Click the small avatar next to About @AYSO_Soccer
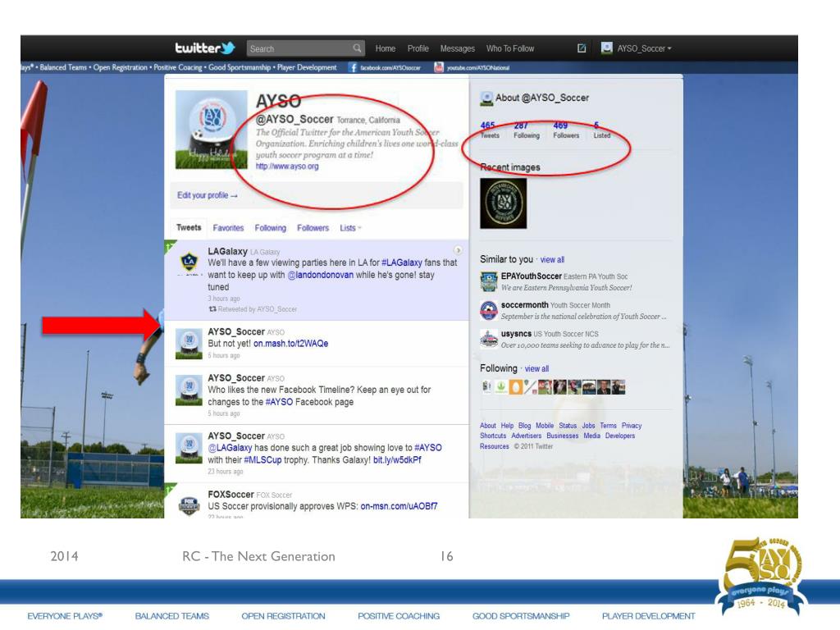Viewport: 840px width, 630px height. 486,98
